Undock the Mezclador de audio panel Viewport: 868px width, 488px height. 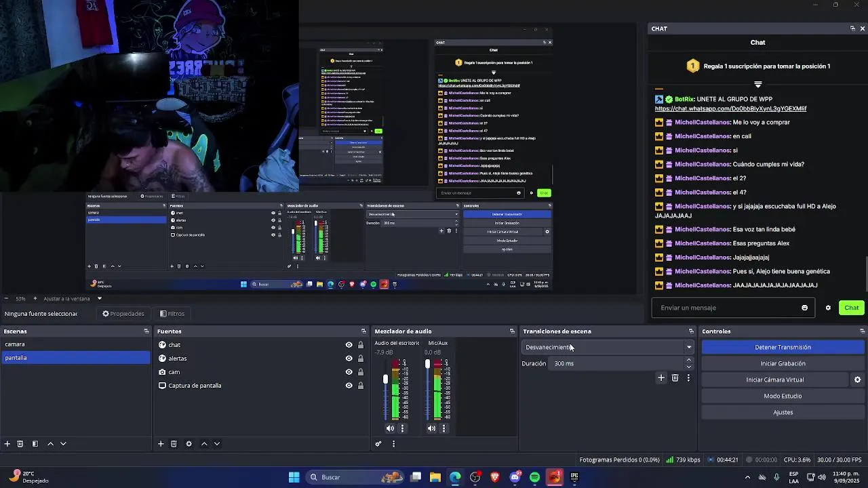pyautogui.click(x=512, y=331)
